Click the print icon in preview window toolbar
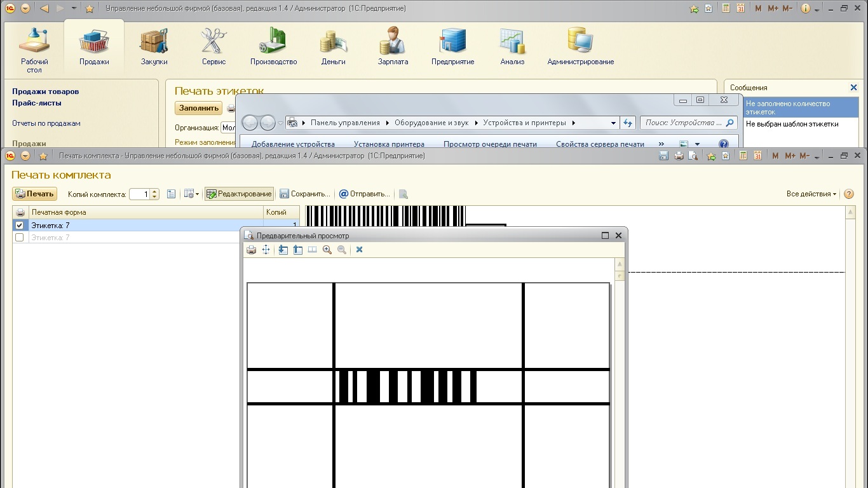Screen dimensions: 868x488 coord(251,250)
